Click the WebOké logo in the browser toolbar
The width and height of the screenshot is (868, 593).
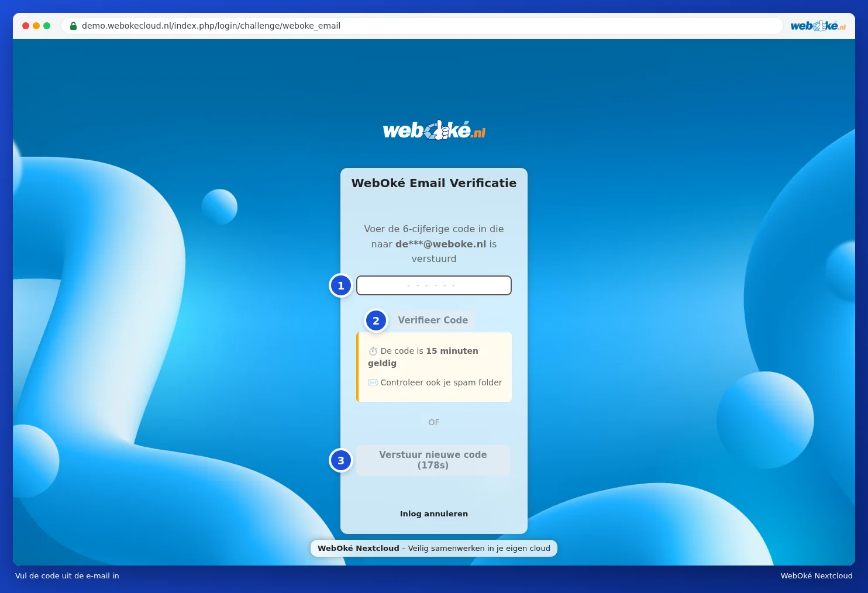coord(818,26)
